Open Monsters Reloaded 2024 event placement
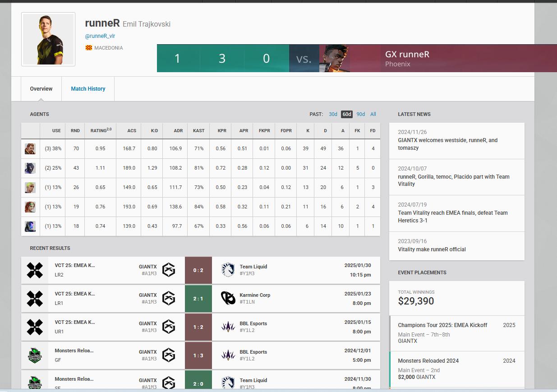557x392 pixels. 457,369
